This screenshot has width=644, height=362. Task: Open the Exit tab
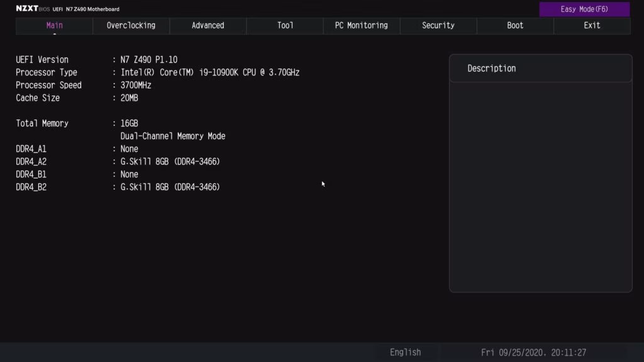[x=592, y=25]
